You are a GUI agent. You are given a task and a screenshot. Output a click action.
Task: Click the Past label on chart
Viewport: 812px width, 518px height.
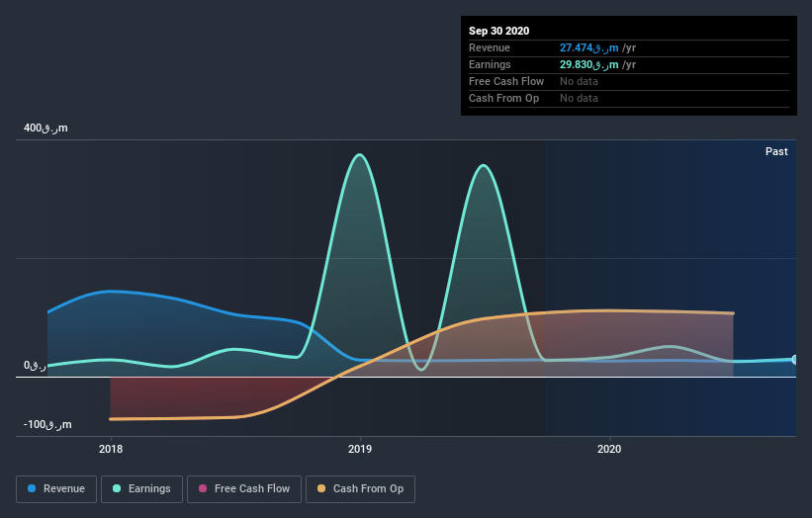pyautogui.click(x=776, y=151)
